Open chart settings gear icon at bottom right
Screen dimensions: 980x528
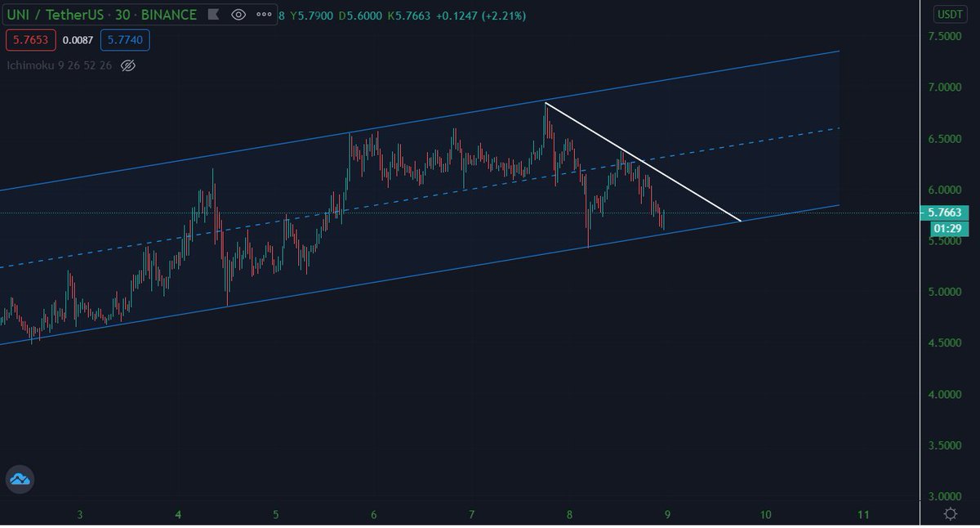pos(951,514)
